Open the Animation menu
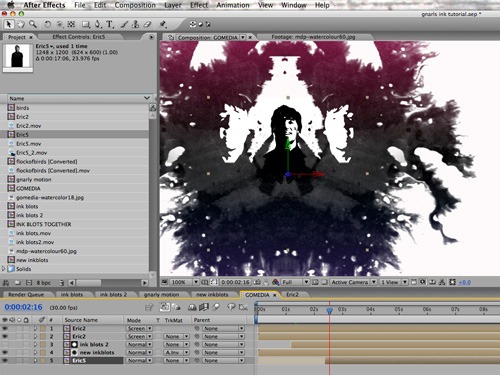Screen dimensions: 500x375 click(233, 5)
